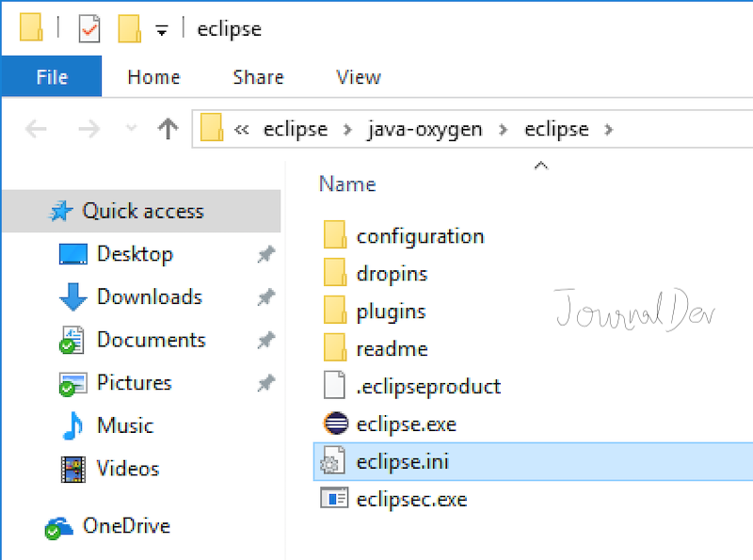The height and width of the screenshot is (560, 753).
Task: Unpin Desktop from Quick access
Action: [x=265, y=254]
